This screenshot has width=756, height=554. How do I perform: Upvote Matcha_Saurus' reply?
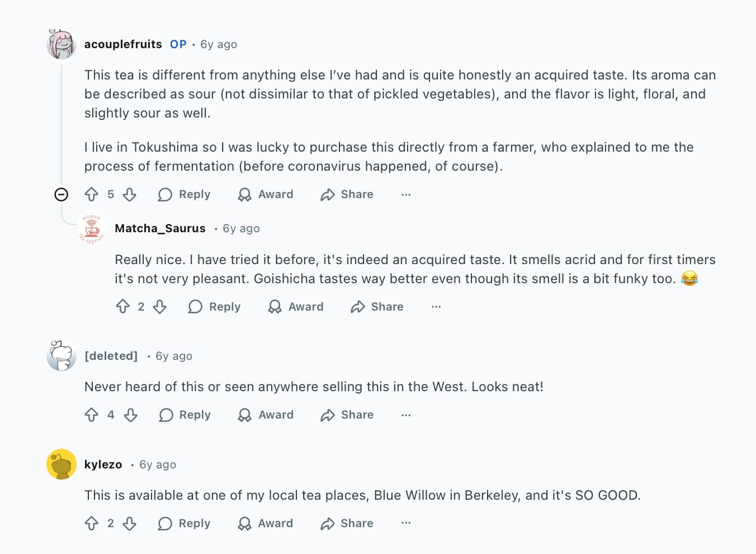coord(122,307)
